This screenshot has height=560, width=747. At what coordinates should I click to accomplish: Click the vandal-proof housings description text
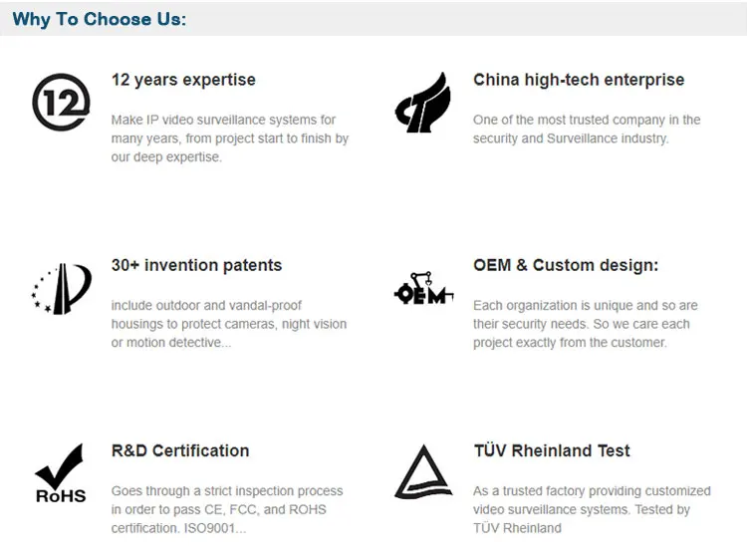pyautogui.click(x=228, y=324)
